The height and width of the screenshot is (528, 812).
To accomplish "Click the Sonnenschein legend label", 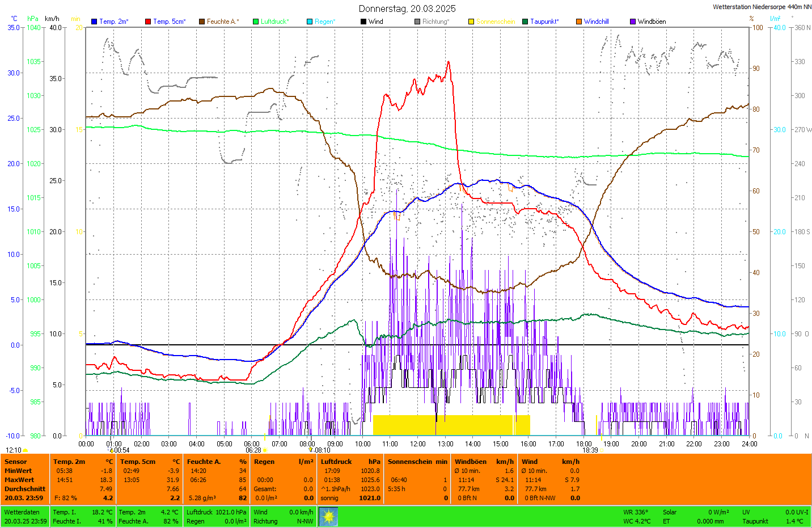I will point(496,22).
